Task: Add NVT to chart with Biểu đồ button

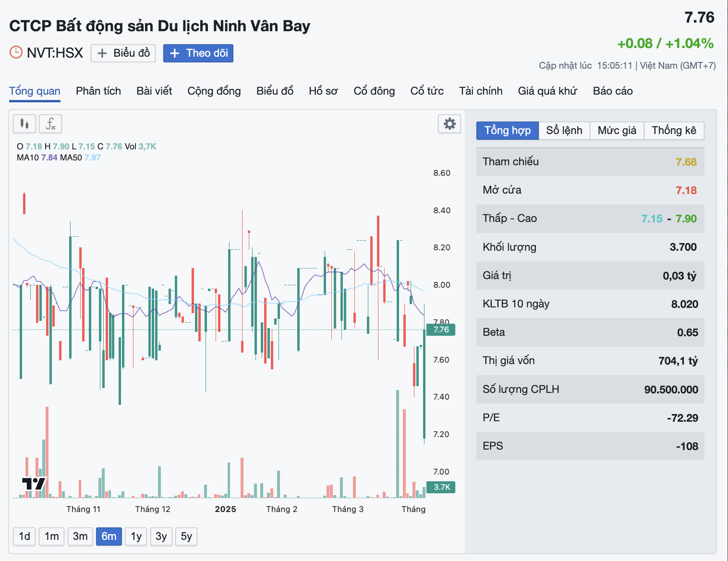Action: coord(123,53)
